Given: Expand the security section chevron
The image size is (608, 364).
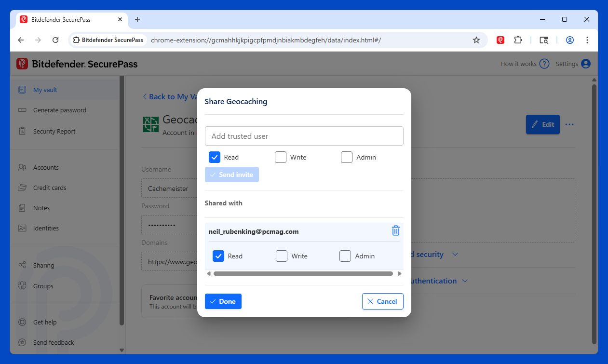Looking at the screenshot, I should [x=455, y=254].
